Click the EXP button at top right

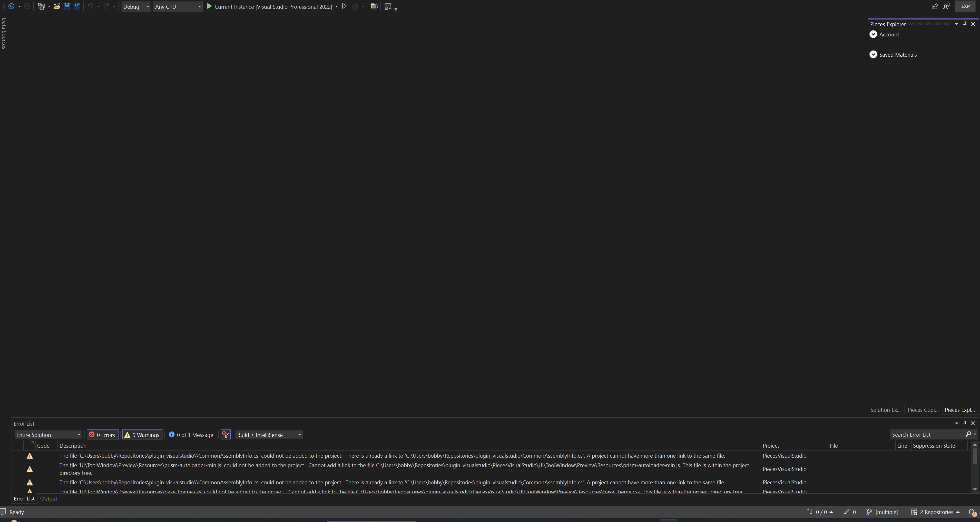[966, 6]
